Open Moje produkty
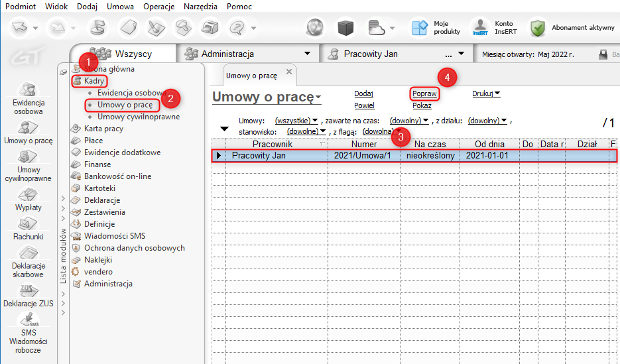Screen dimensions: 620x364 436,28
